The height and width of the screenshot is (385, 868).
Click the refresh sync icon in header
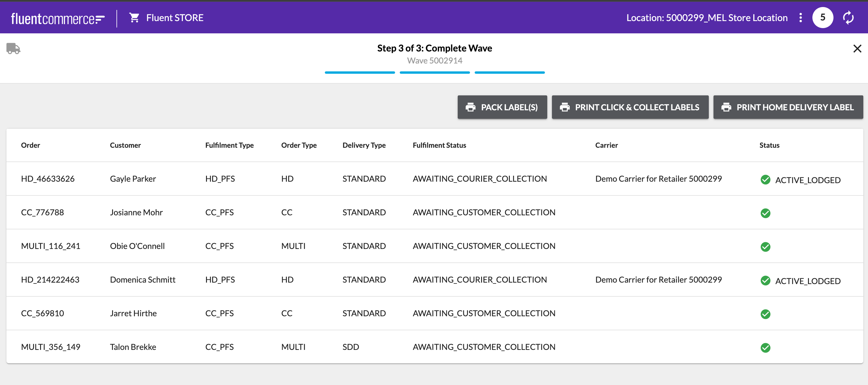[848, 18]
